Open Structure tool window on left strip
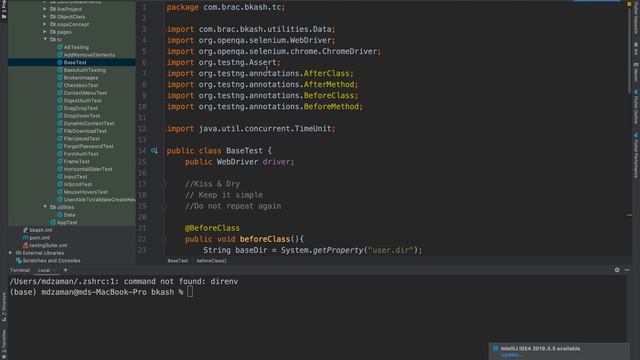Screen dimensions: 640x360 4,306
